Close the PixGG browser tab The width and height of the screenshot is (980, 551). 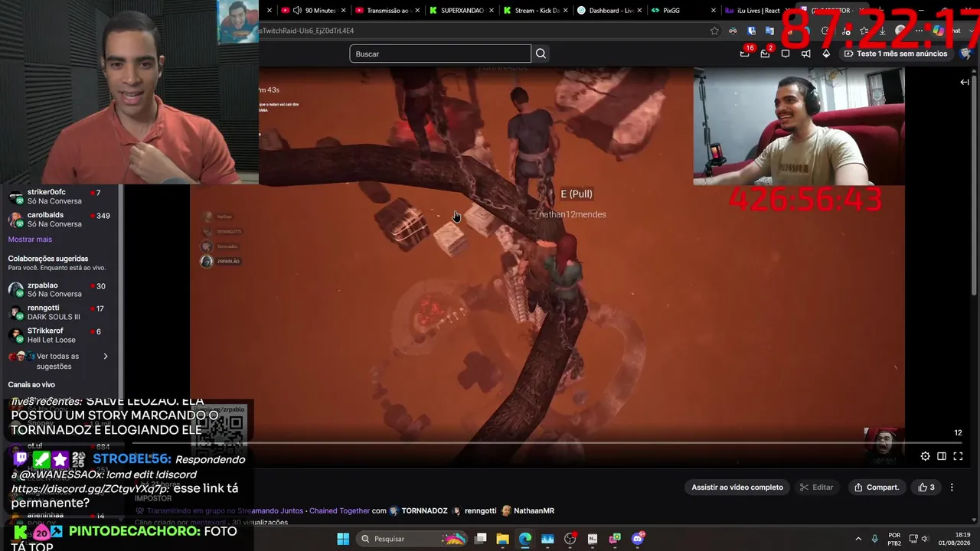click(714, 11)
